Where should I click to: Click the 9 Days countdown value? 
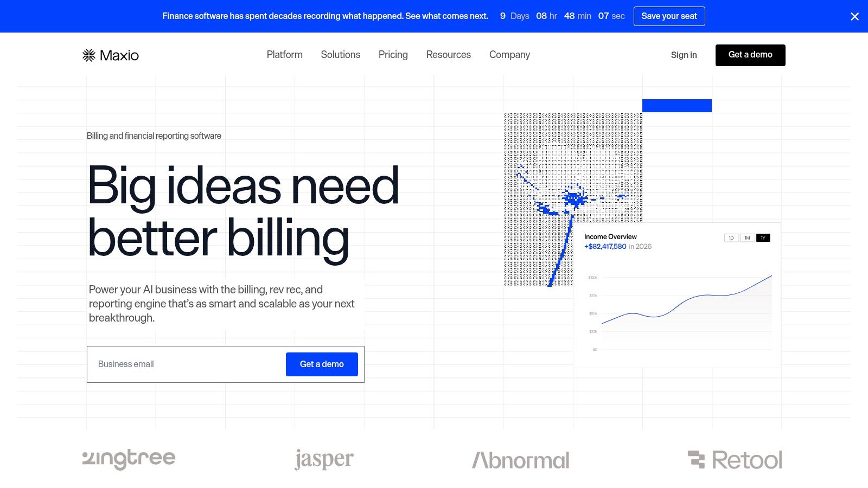[x=514, y=16]
